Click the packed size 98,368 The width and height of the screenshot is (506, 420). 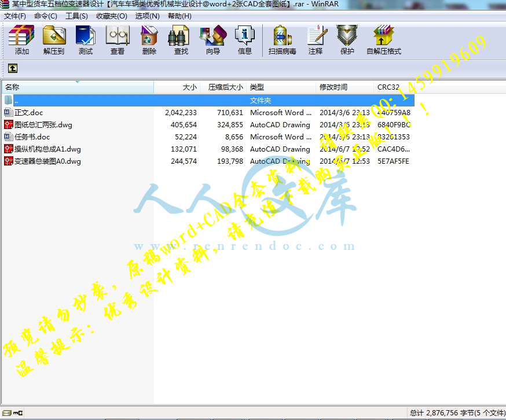coord(232,149)
